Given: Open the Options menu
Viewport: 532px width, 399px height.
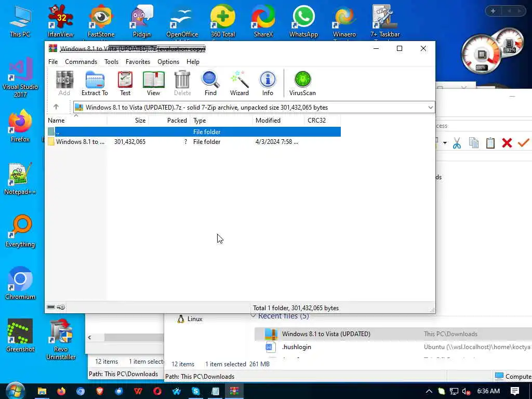Looking at the screenshot, I should click(x=168, y=62).
